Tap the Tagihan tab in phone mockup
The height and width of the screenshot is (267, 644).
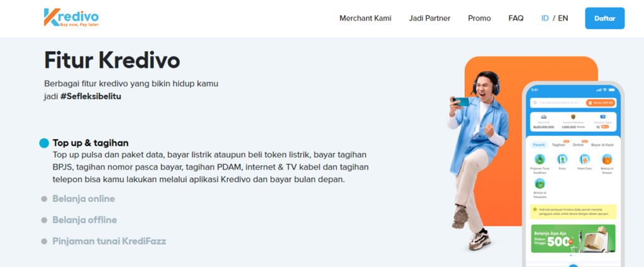[x=558, y=144]
